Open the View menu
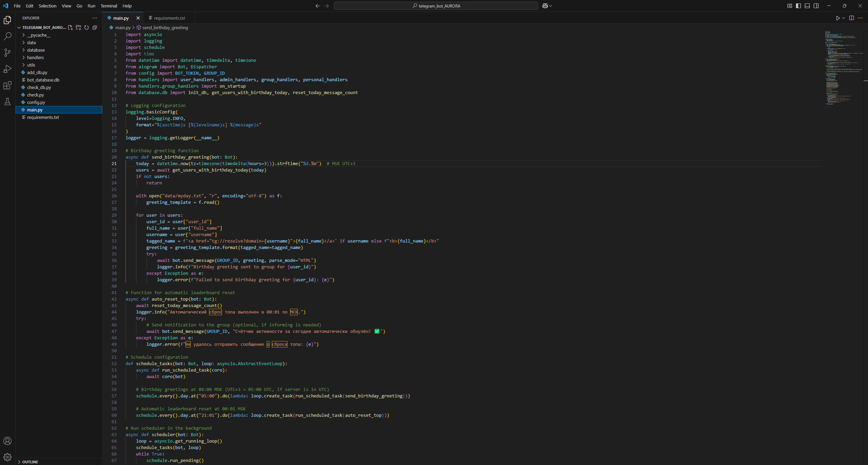 (67, 6)
